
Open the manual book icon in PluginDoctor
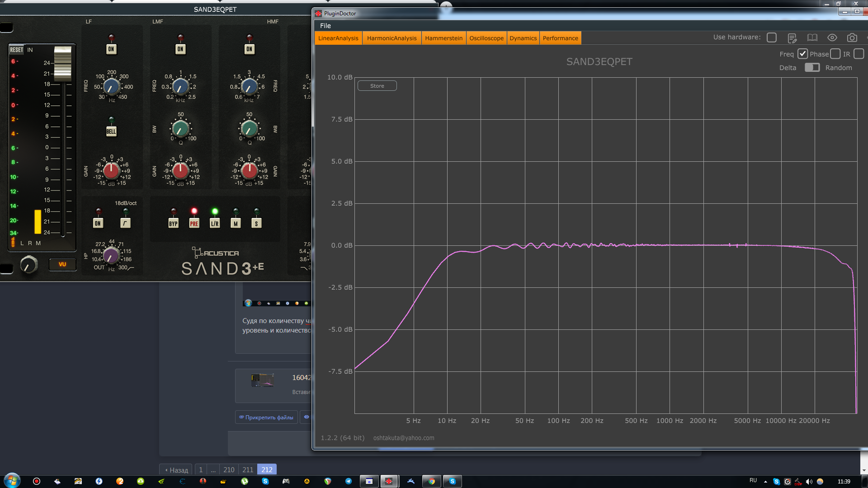812,38
